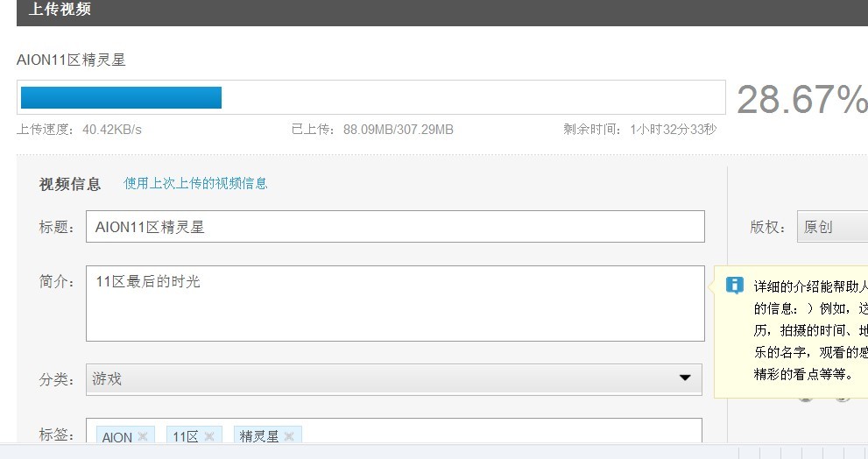Click into the 标题 title input field
The width and height of the screenshot is (868, 459).
pos(395,227)
